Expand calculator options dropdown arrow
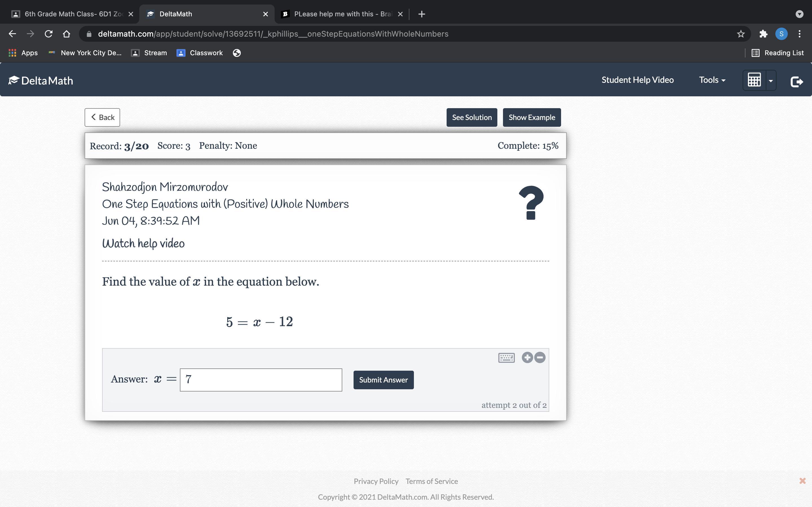This screenshot has height=507, width=812. pos(771,81)
